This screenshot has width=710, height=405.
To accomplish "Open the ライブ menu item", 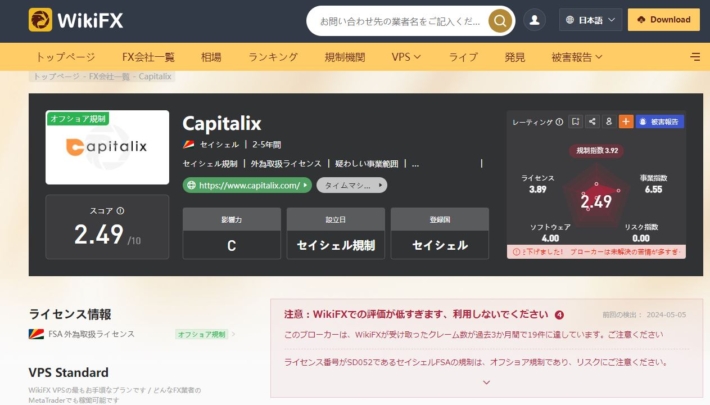I will [x=463, y=57].
